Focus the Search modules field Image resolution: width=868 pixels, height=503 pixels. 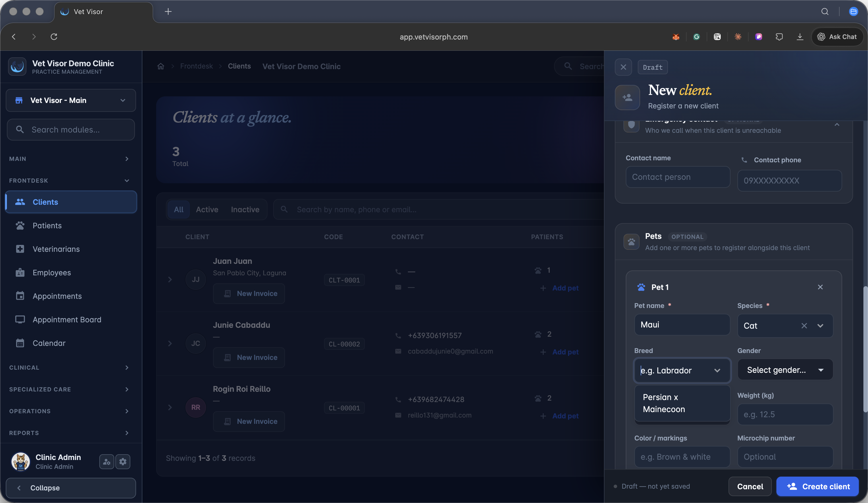tap(71, 130)
